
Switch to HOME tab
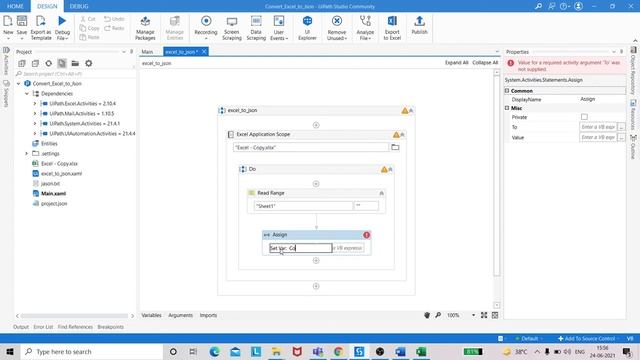[x=15, y=6]
